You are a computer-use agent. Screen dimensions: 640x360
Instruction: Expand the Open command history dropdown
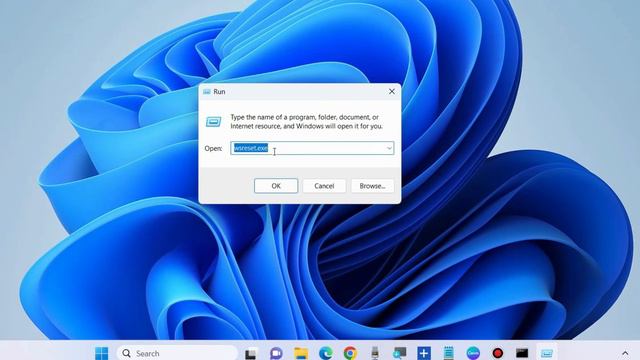pos(389,148)
